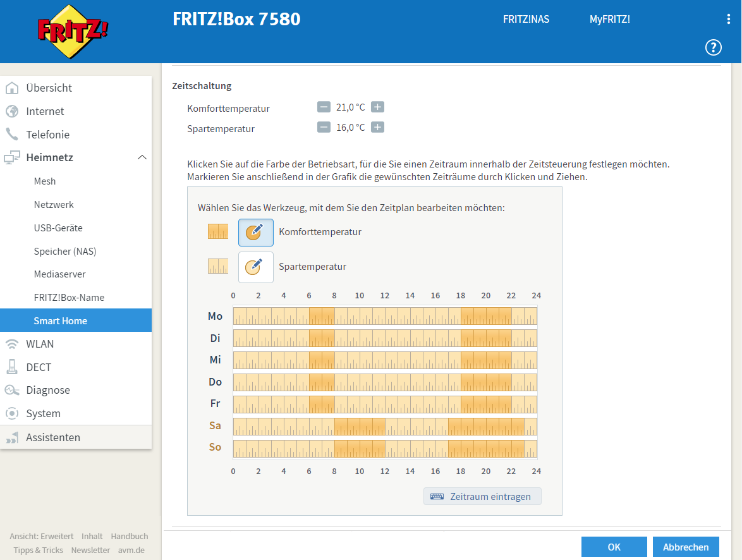Open the Mesh submenu item
The width and height of the screenshot is (742, 560).
pos(45,181)
